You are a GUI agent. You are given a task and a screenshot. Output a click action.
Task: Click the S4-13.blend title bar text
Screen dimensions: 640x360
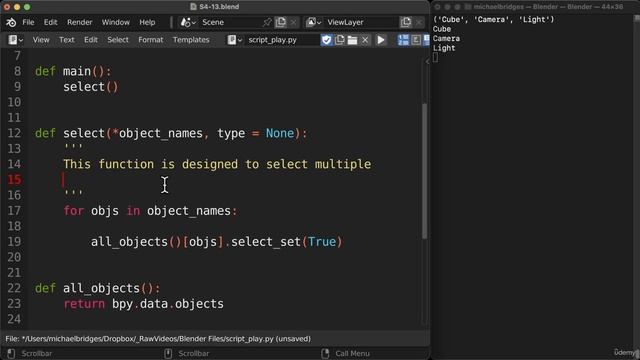[x=219, y=7]
